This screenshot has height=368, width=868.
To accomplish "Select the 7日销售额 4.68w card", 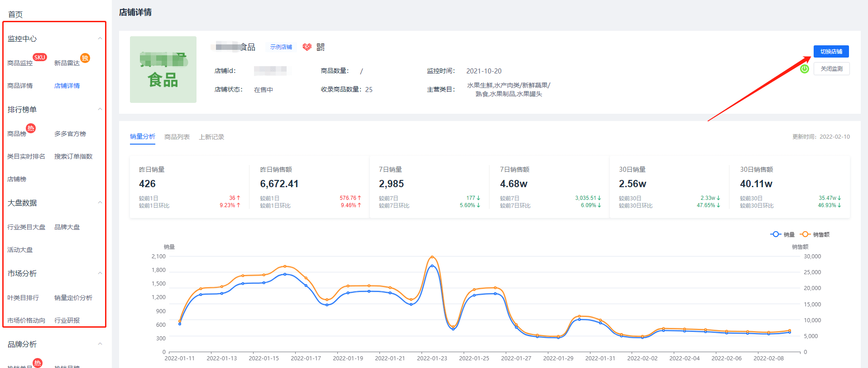I will (x=550, y=187).
